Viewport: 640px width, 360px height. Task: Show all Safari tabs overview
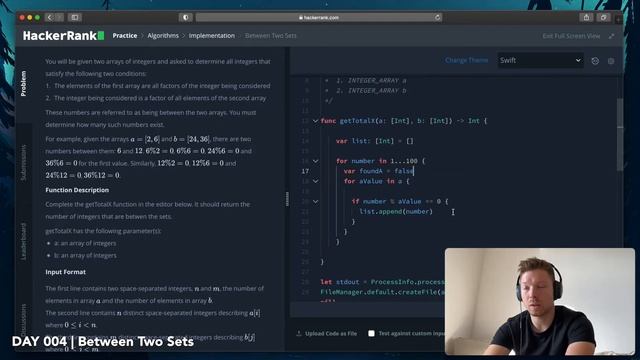click(x=603, y=17)
